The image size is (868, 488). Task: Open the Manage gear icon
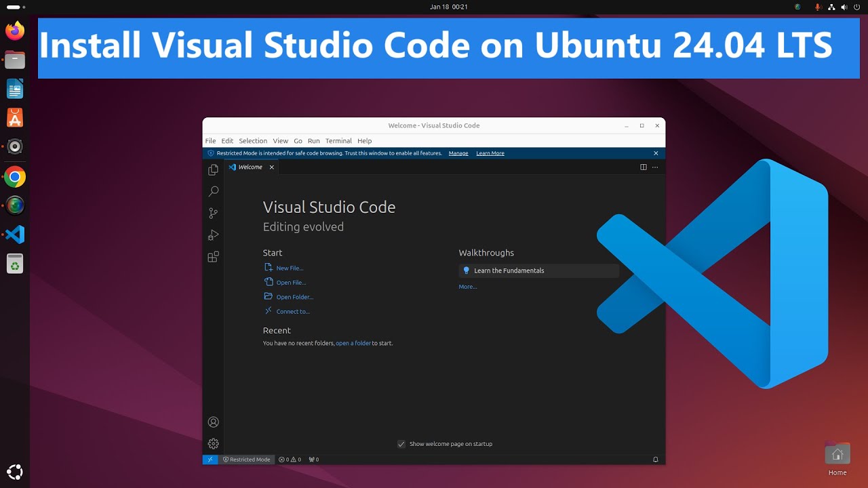pos(213,444)
